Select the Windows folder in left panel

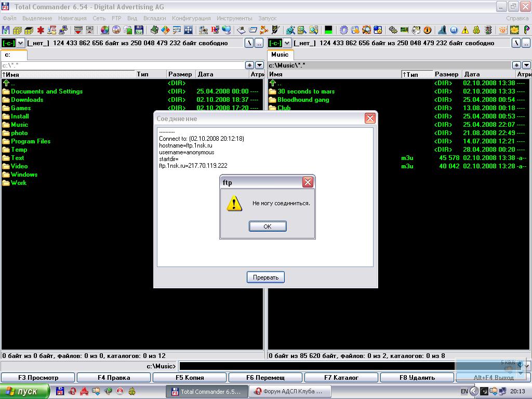[x=24, y=175]
